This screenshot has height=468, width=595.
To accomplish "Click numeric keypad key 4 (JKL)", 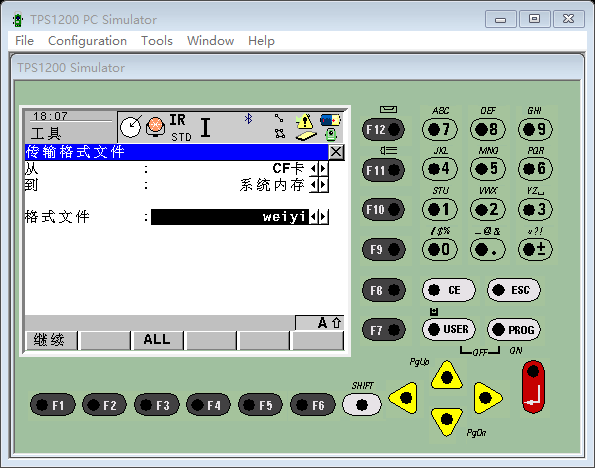I will [440, 169].
